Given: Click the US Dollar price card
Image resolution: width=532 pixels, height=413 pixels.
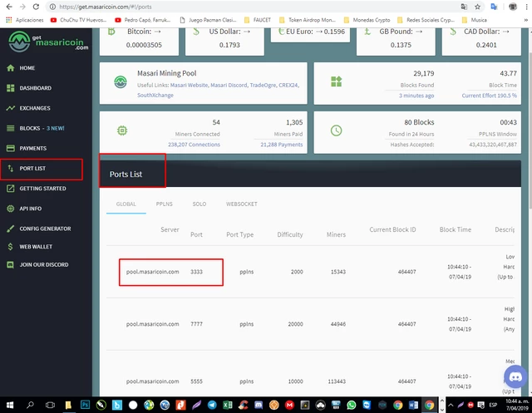Looking at the screenshot, I should coord(224,41).
